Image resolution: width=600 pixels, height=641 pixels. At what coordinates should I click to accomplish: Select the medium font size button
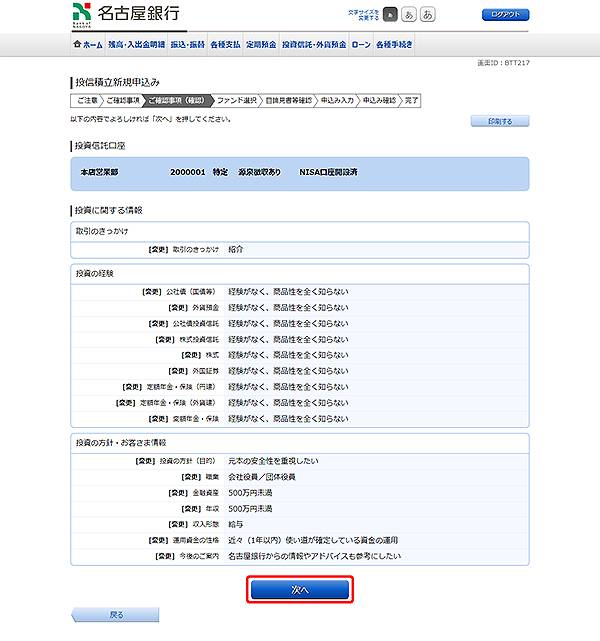tap(409, 15)
